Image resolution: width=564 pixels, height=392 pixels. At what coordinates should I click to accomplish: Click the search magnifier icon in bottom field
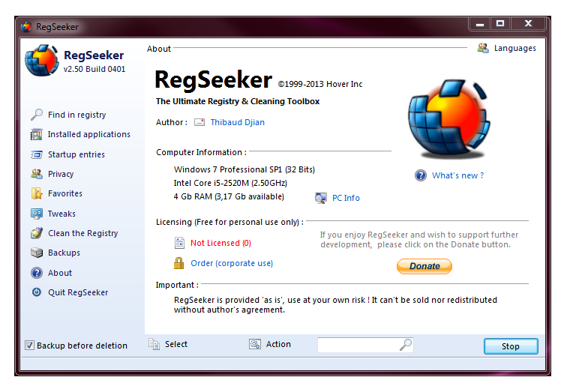405,345
